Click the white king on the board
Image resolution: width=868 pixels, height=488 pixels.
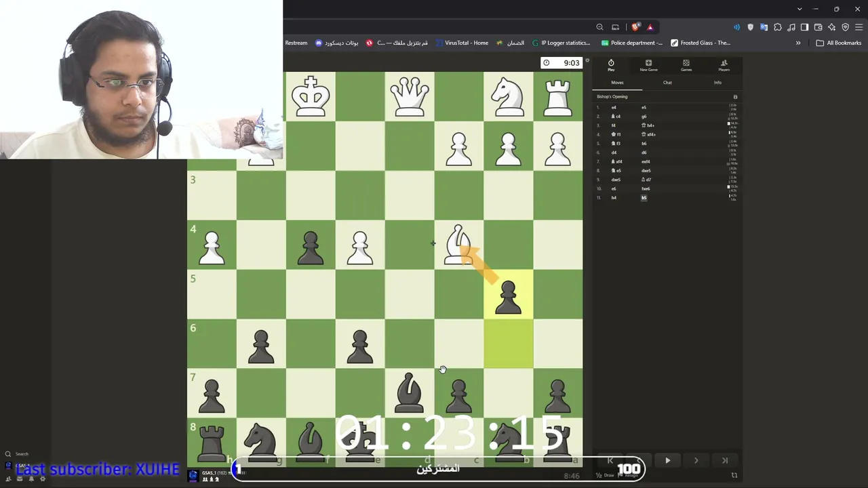(311, 96)
